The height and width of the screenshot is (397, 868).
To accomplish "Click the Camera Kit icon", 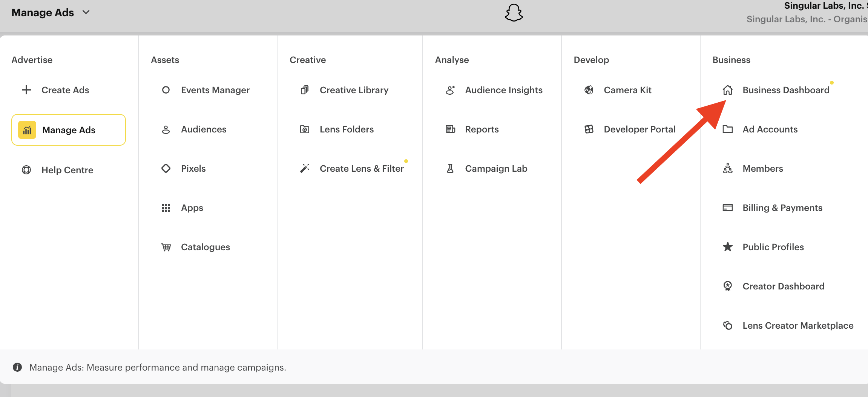I will point(589,90).
